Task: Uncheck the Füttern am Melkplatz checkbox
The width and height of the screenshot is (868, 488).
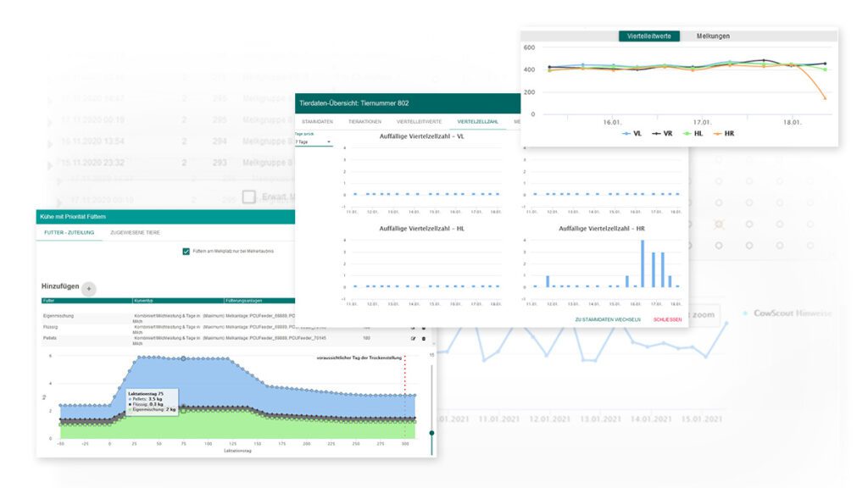Action: pos(186,251)
